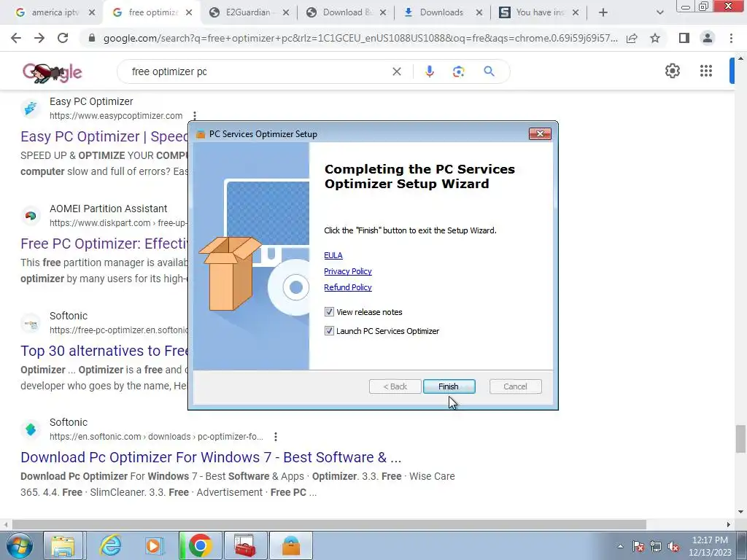Viewport: 747px width, 560px height.
Task: Open the red toolbox taskbar app
Action: 244,545
